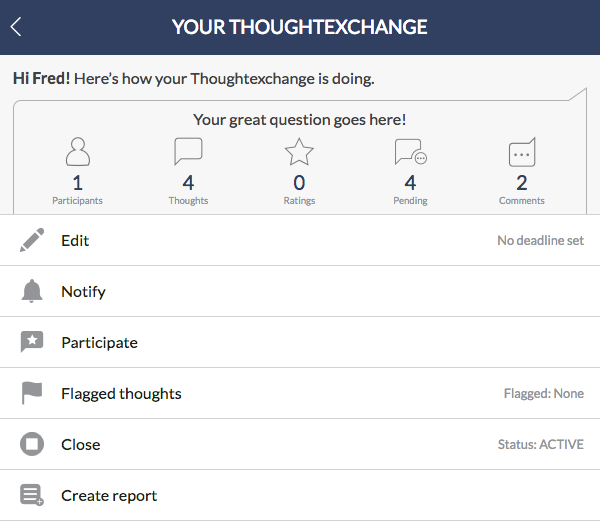Click the Edit pencil icon
The height and width of the screenshot is (531, 600).
tap(32, 240)
